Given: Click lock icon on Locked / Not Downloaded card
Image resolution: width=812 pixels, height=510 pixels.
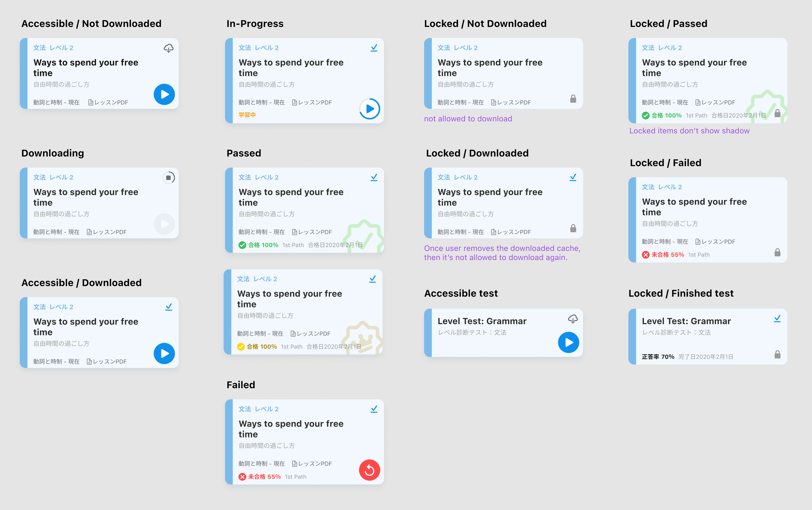Looking at the screenshot, I should (573, 99).
